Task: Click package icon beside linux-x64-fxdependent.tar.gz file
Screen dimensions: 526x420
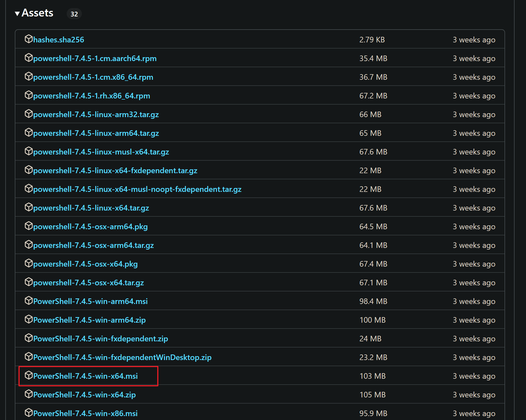Action: pyautogui.click(x=28, y=170)
